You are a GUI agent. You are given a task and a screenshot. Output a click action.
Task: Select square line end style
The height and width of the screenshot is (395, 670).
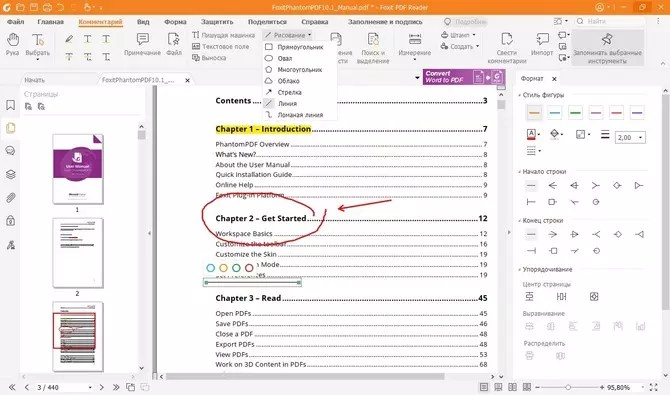point(553,251)
